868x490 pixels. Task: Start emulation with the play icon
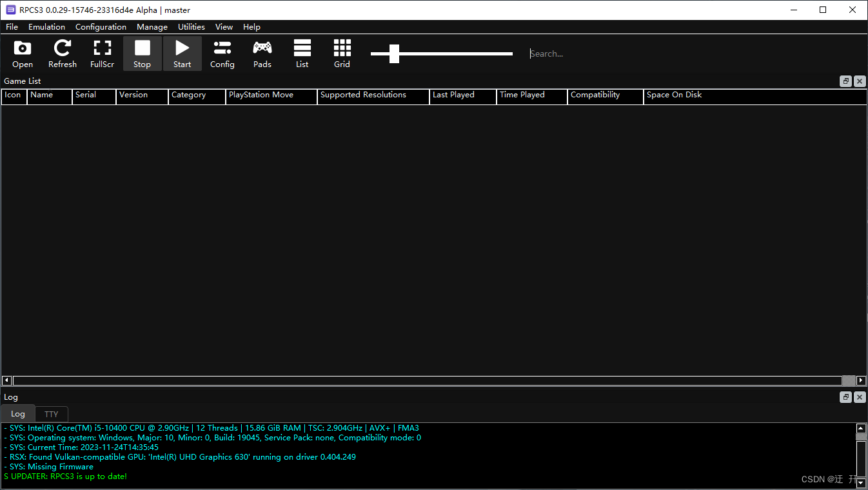(x=182, y=54)
